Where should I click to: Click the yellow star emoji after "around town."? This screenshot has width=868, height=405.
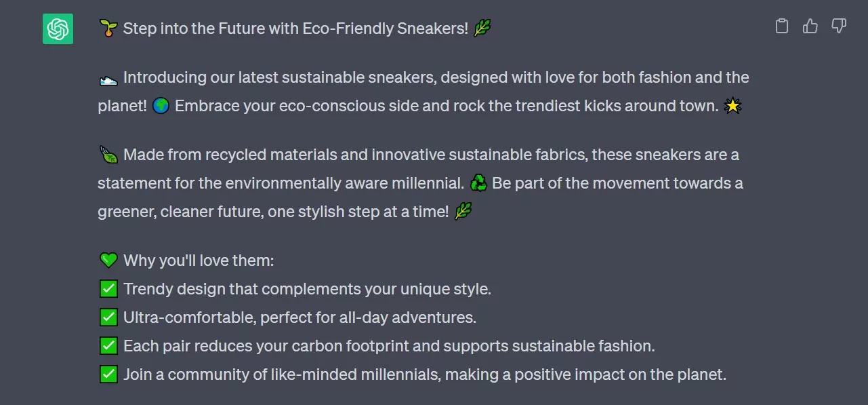tap(732, 107)
